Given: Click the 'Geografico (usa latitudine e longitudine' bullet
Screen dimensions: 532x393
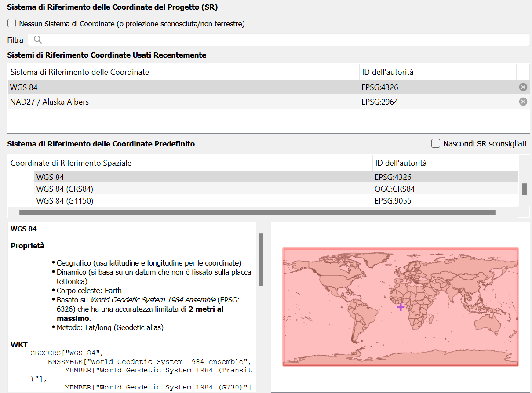Looking at the screenshot, I should click(149, 263).
